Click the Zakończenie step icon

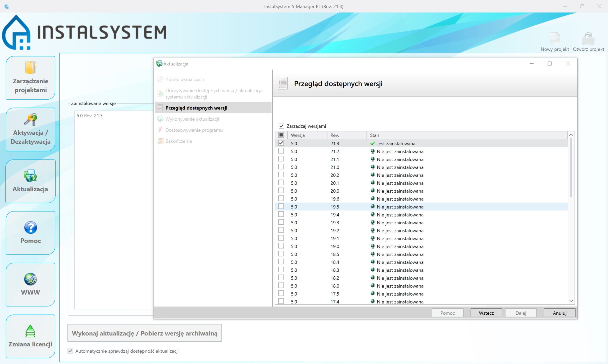tap(160, 141)
